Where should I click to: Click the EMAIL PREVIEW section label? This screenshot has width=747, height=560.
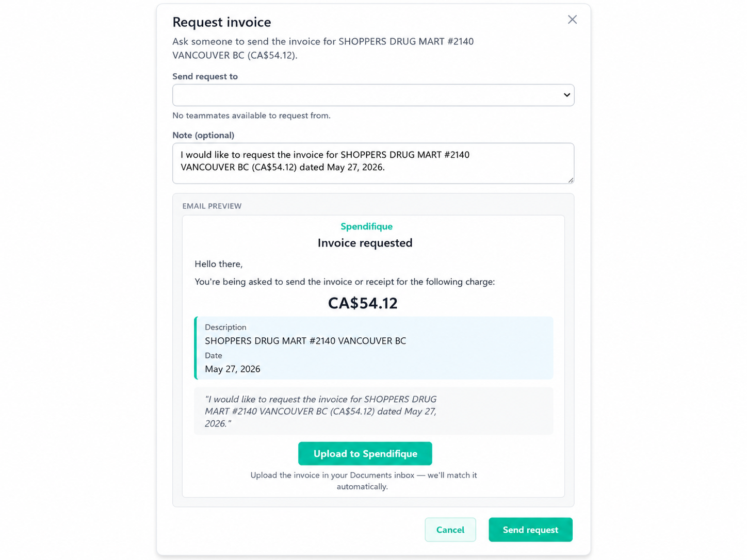pos(212,206)
